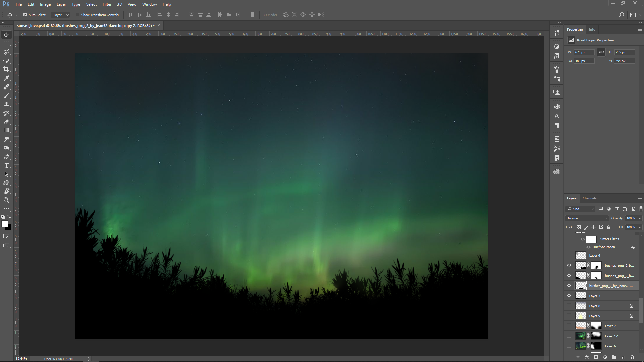Toggle Smart Filters visibility eye
This screenshot has width=644, height=362.
[583, 239]
